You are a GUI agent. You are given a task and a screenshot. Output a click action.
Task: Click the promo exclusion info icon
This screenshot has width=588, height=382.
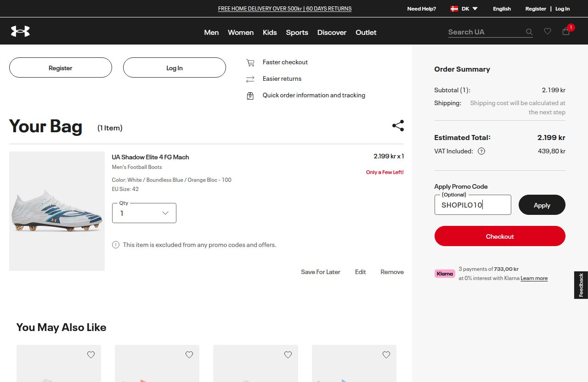tap(116, 245)
